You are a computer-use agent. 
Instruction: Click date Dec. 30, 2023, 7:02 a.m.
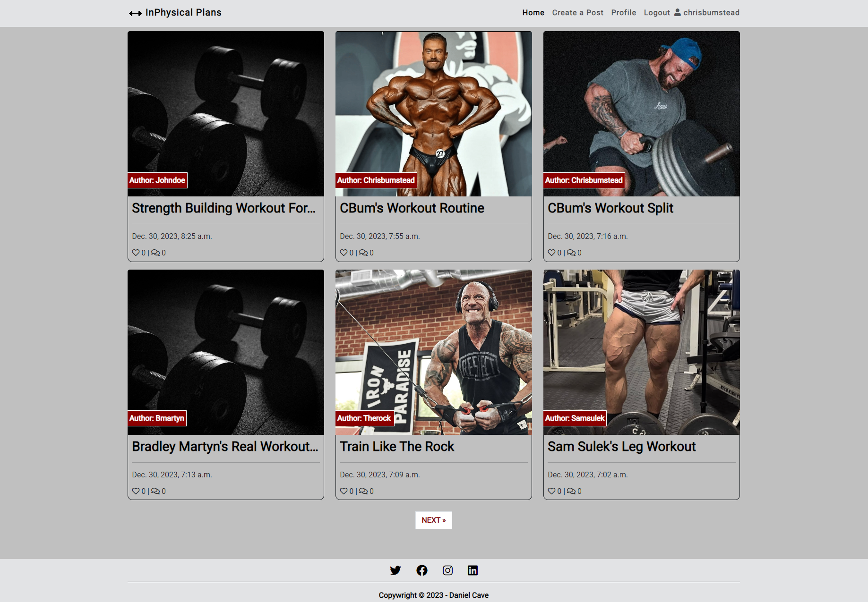coord(588,475)
